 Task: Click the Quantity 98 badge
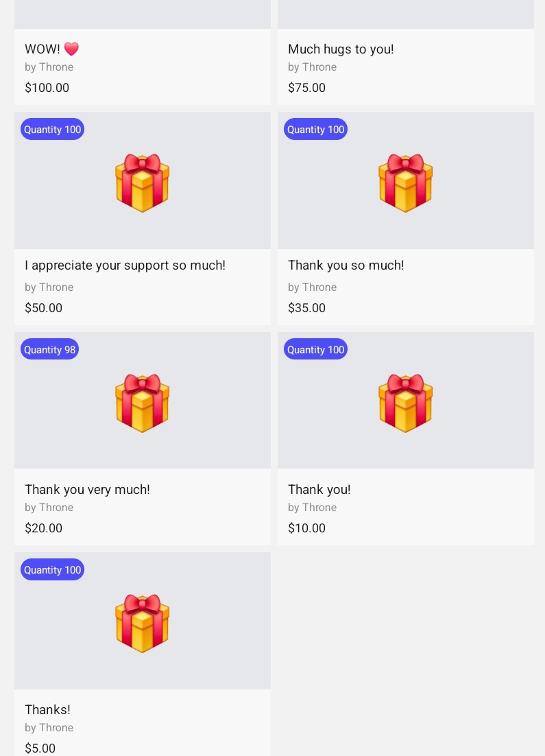point(49,349)
